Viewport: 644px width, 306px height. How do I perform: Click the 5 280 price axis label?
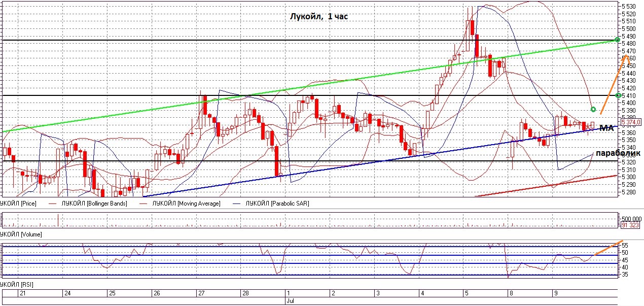tap(629, 192)
